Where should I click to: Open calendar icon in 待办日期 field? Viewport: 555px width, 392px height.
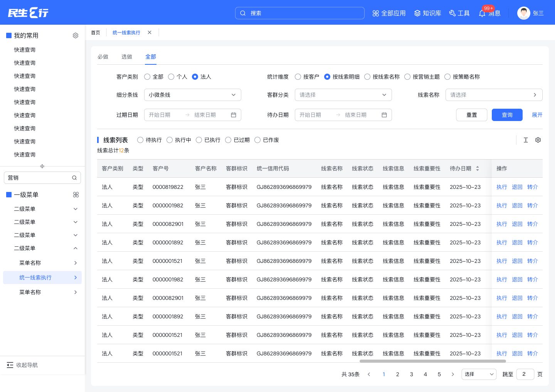(384, 115)
